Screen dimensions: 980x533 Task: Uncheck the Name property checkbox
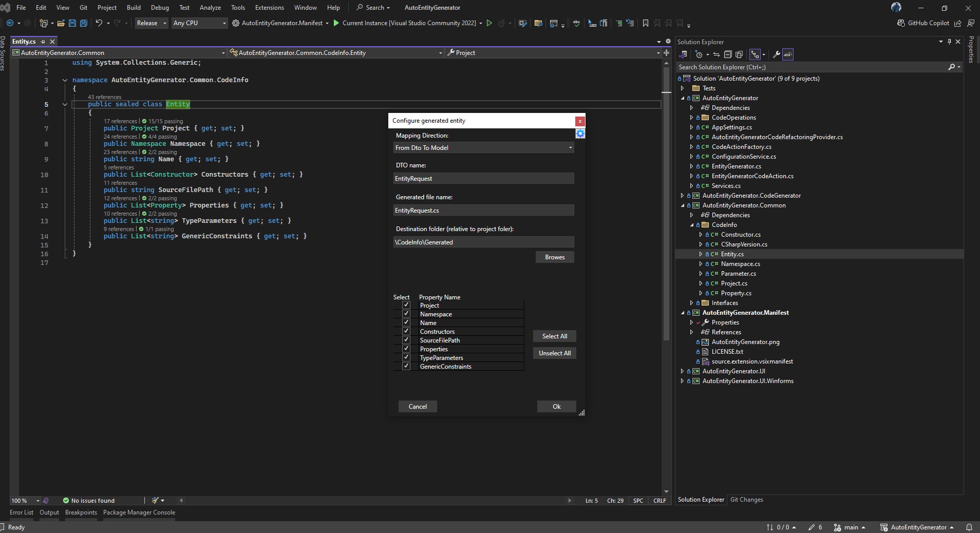pyautogui.click(x=406, y=322)
